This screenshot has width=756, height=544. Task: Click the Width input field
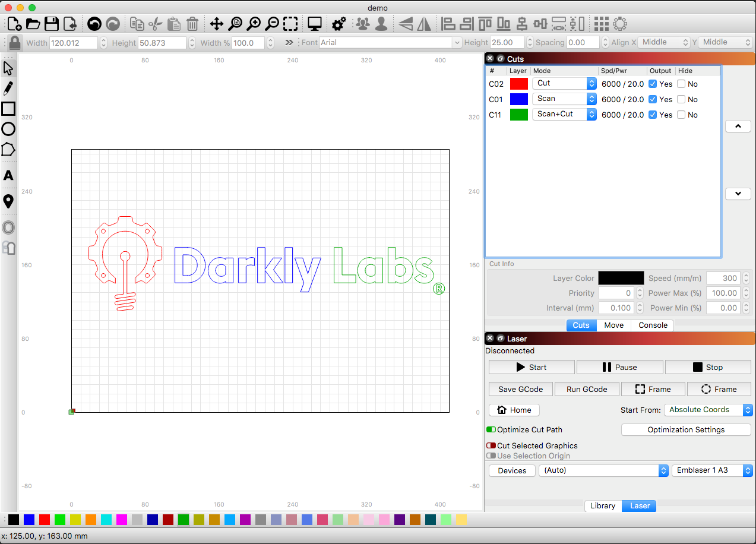74,43
